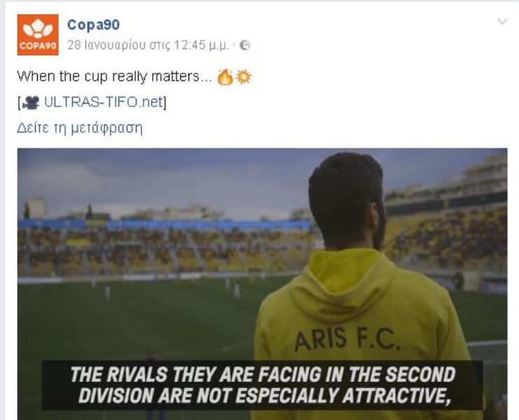Screen dimensions: 519x420
Task: Click the "ARIS F.C." lettering on the hoodie
Action: [347, 339]
